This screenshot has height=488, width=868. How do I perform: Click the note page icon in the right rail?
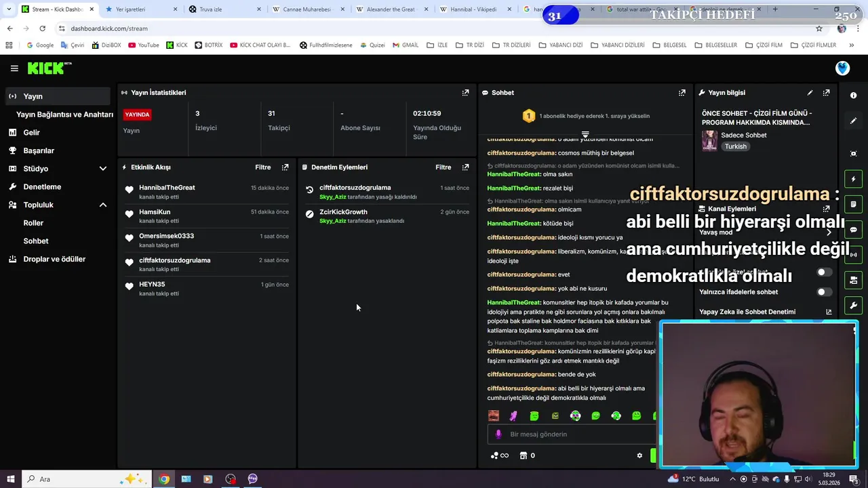click(853, 204)
